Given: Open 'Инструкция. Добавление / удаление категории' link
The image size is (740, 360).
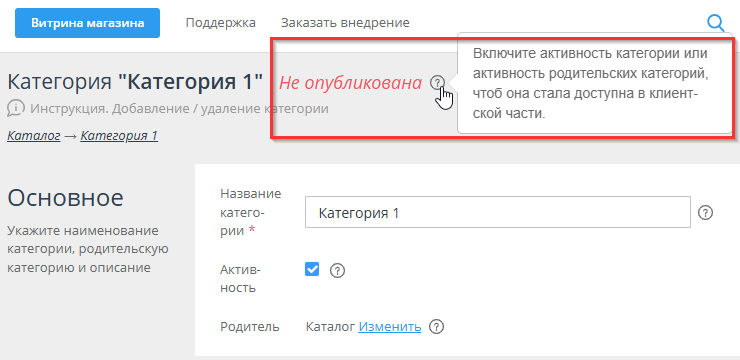Looking at the screenshot, I should [x=179, y=109].
